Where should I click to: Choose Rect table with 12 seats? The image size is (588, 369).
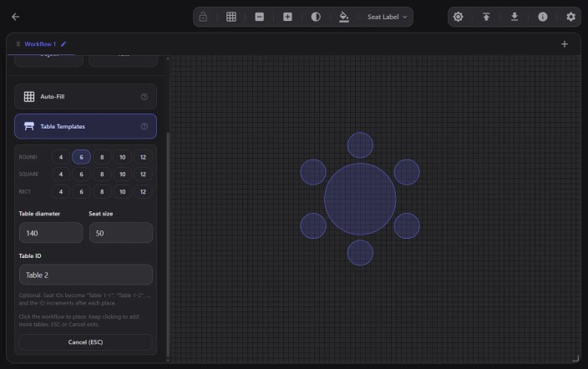[x=143, y=192]
